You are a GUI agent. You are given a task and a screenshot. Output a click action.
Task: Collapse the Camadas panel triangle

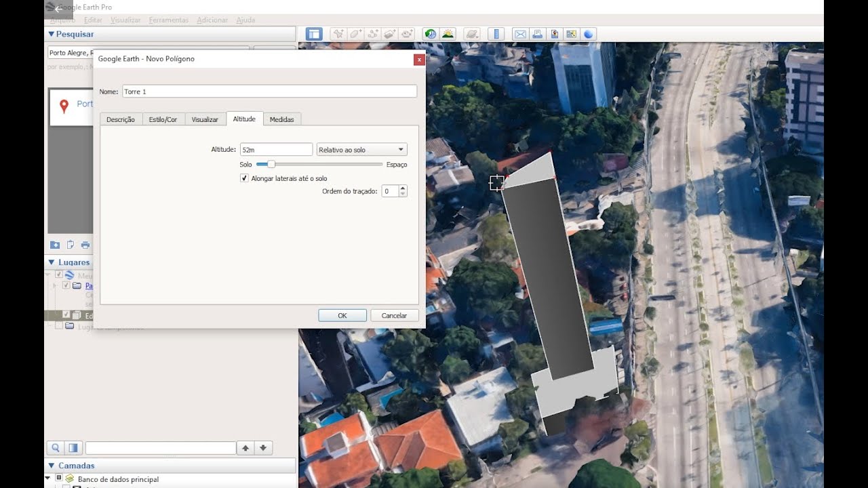coord(51,466)
